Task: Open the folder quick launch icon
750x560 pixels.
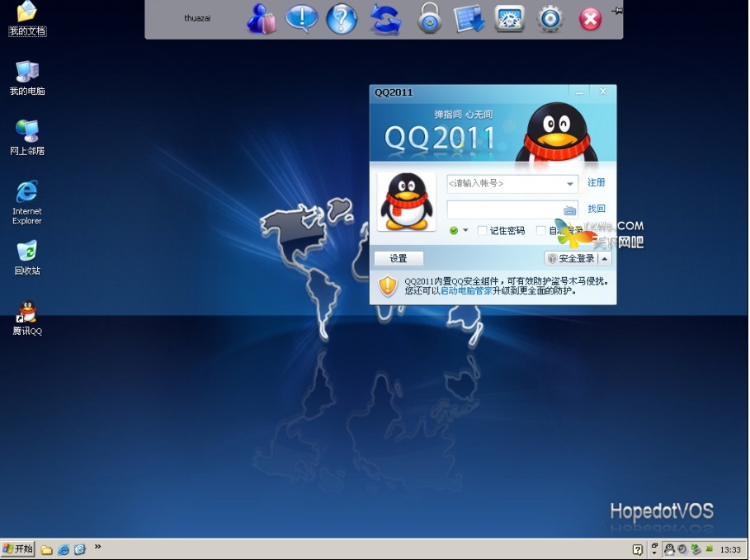Action: click(x=46, y=549)
